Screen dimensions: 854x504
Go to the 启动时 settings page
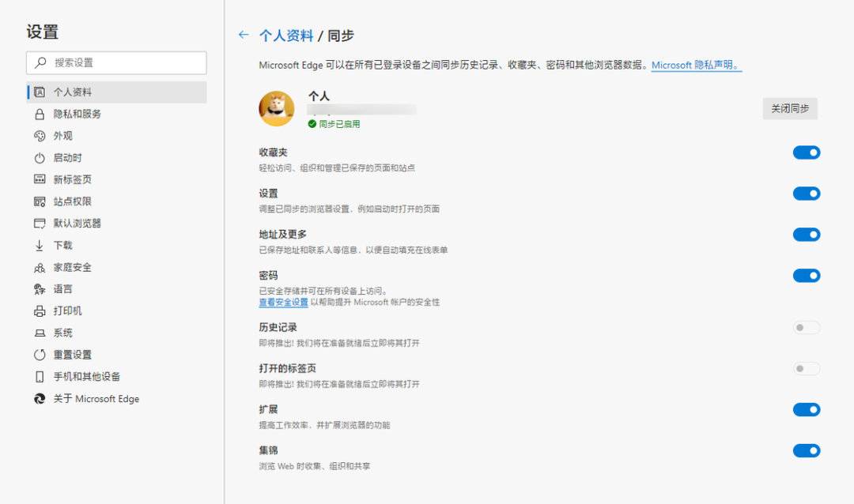pos(116,158)
